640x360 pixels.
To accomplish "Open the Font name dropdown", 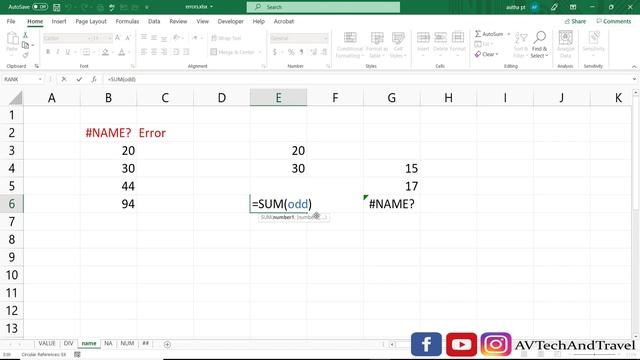I will pos(89,38).
